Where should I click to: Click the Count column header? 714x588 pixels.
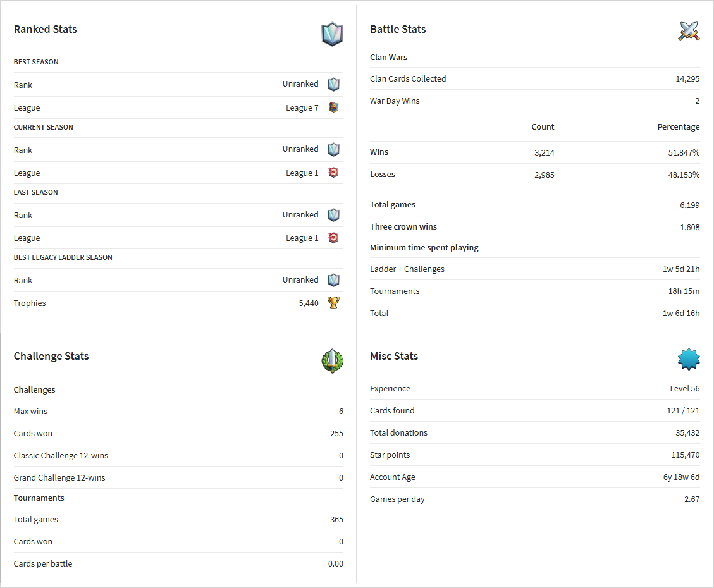(x=543, y=127)
